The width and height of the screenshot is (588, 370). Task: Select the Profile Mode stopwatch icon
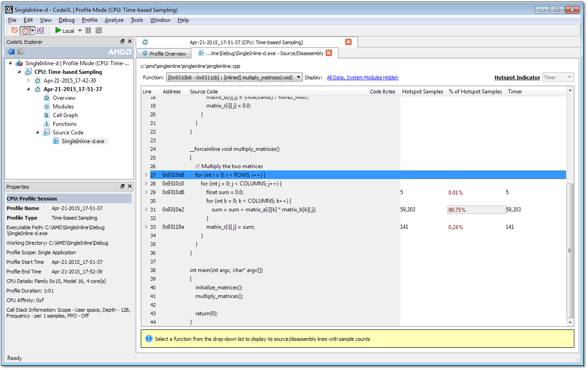(25, 31)
